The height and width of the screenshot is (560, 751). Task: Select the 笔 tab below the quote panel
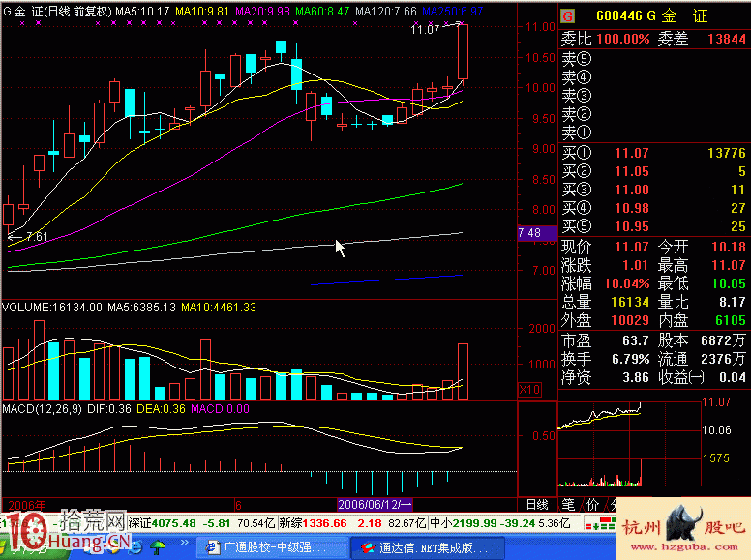(x=568, y=505)
